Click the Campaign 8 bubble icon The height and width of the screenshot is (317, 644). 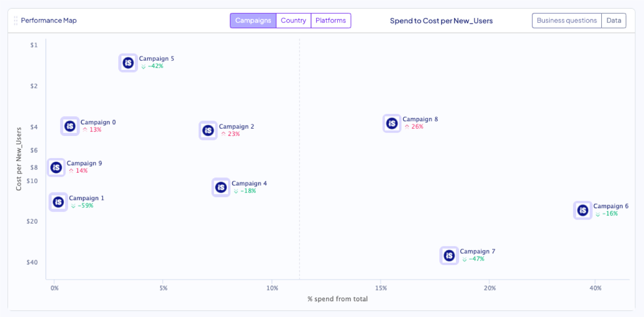coord(392,123)
